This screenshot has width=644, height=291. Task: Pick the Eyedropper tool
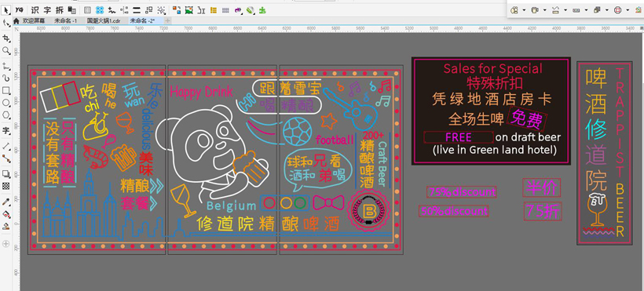[x=5, y=202]
